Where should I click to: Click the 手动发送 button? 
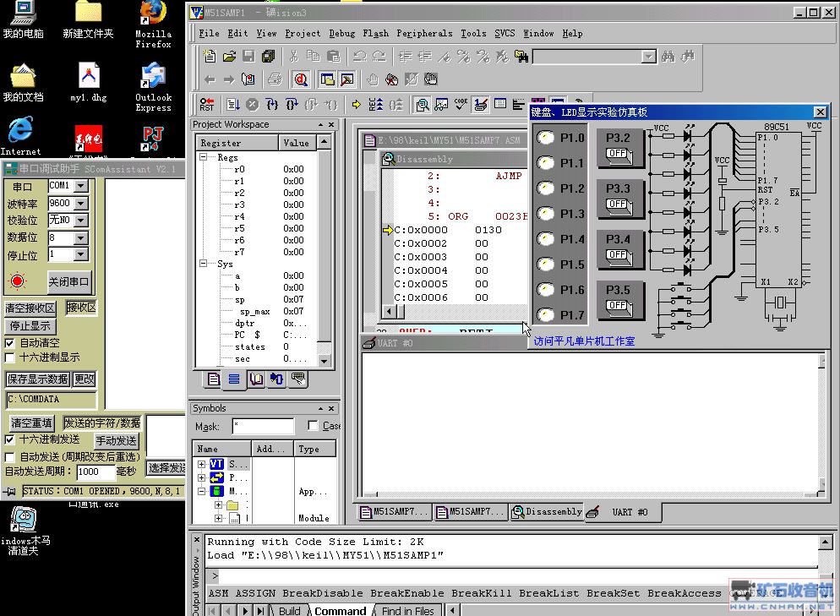click(x=116, y=441)
